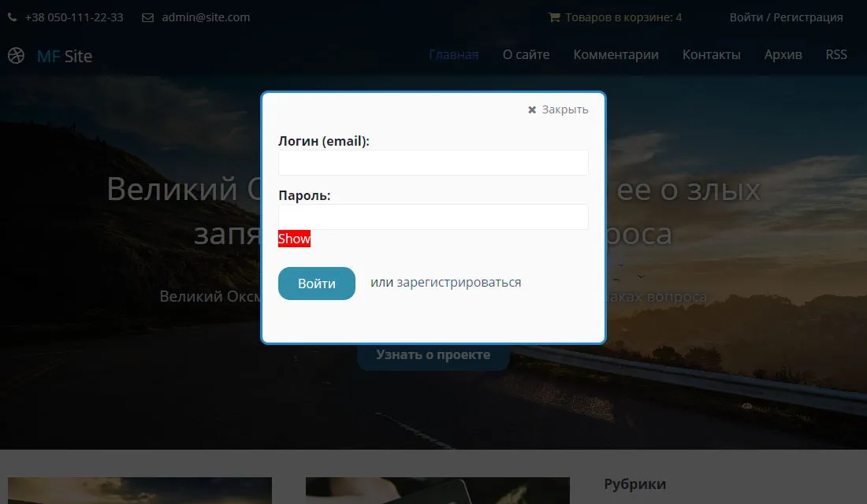Click the phone icon in the top bar
The width and height of the screenshot is (867, 504).
coord(13,17)
